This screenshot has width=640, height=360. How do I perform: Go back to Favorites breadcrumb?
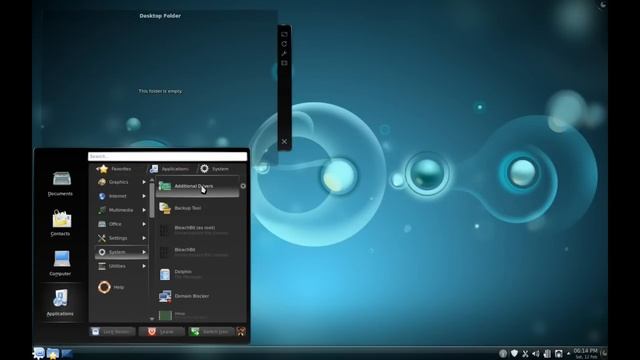(x=114, y=169)
